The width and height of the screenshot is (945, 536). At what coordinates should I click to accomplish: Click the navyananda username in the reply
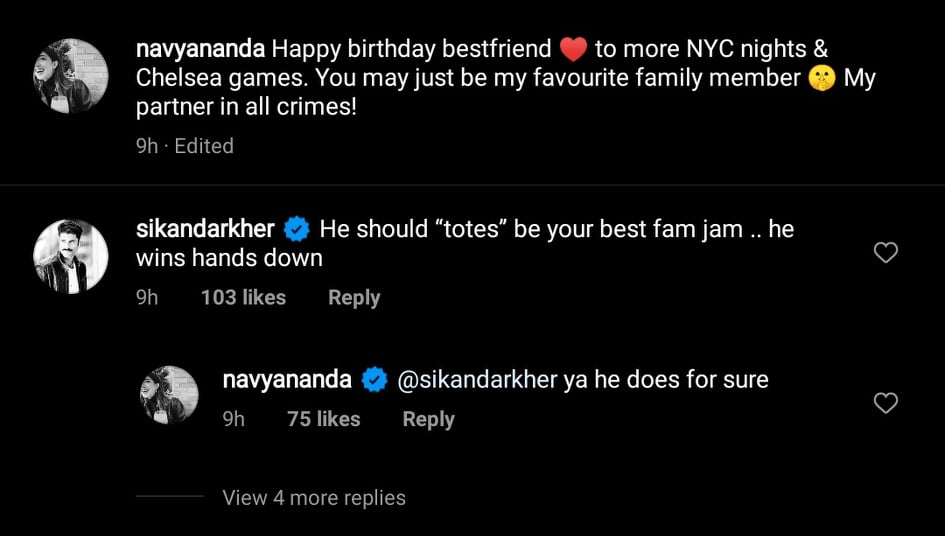point(286,380)
